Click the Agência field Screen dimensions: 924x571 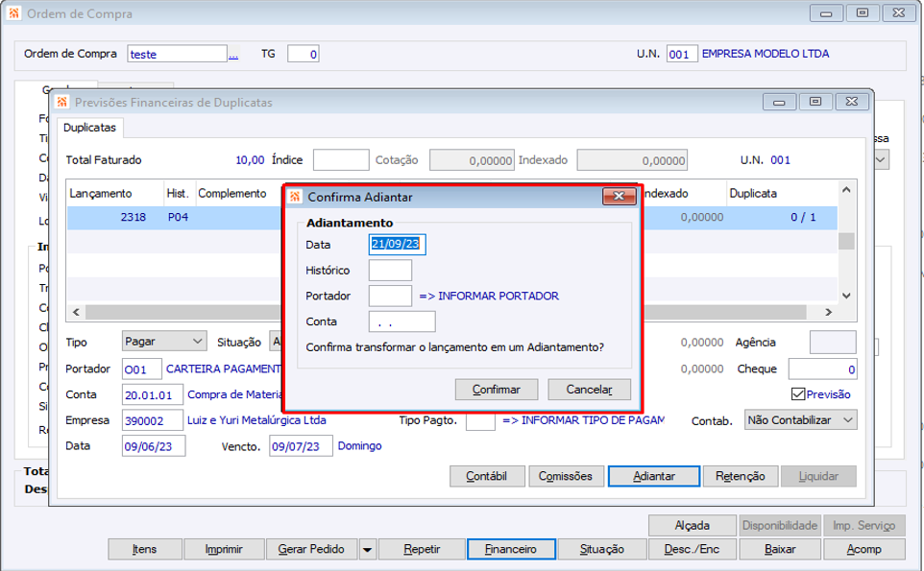coord(834,342)
